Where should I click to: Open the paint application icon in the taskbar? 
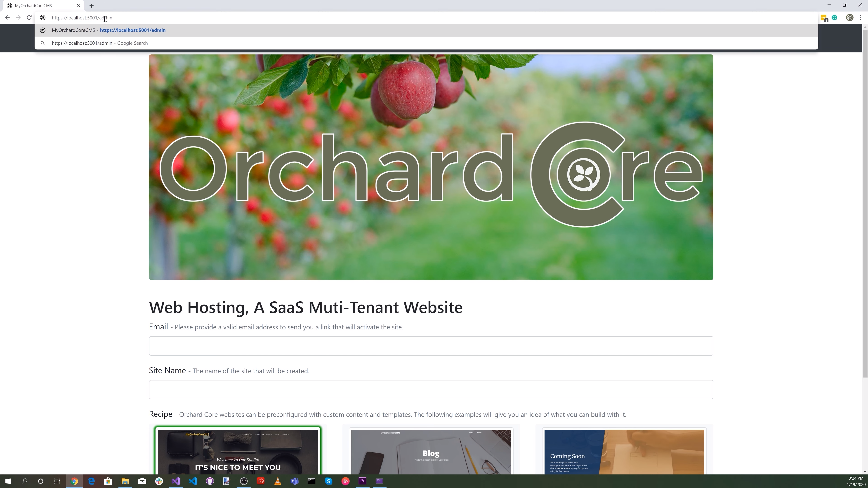226,481
